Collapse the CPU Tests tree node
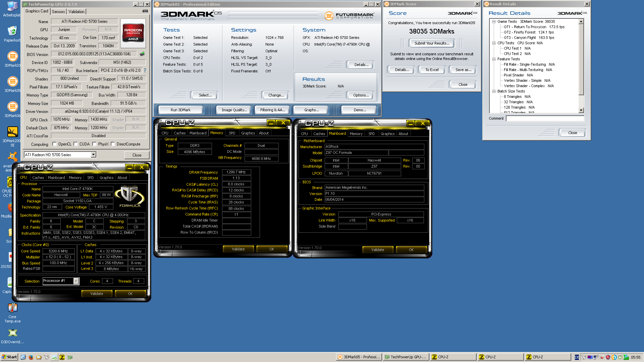Screen dimensions: 644x362 (x=494, y=43)
